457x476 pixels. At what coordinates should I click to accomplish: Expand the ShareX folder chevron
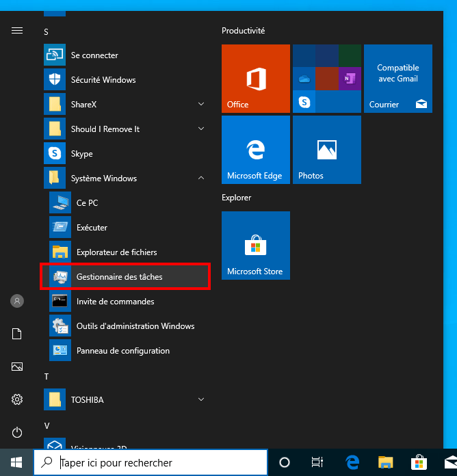click(x=201, y=104)
